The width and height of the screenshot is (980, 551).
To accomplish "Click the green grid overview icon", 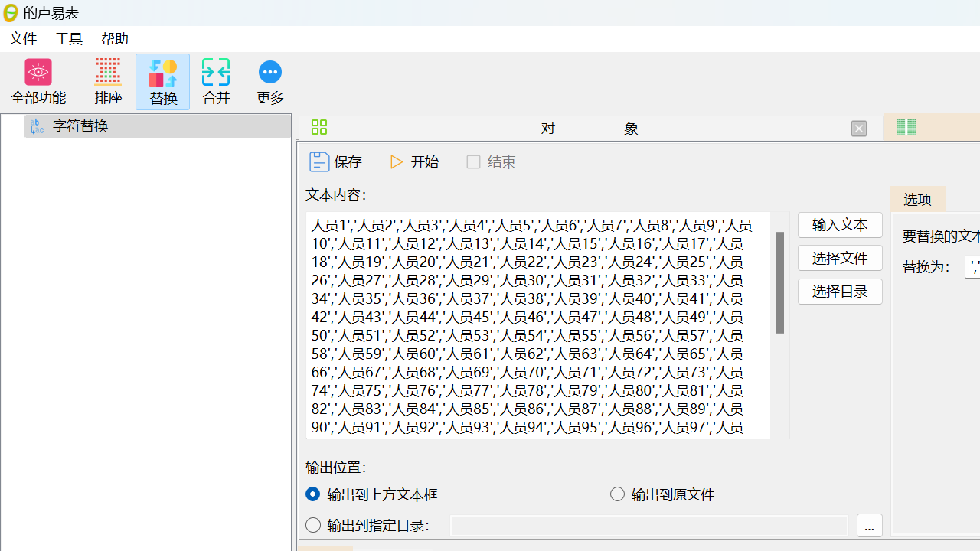I will pos(318,127).
